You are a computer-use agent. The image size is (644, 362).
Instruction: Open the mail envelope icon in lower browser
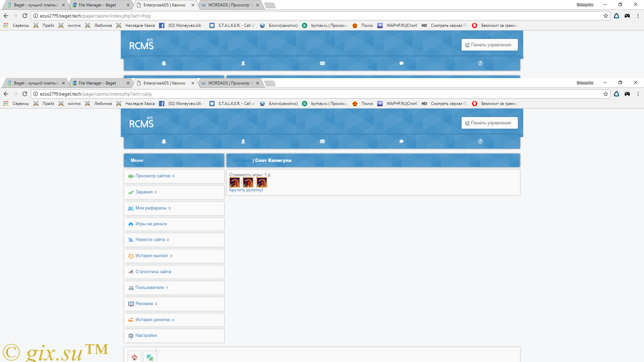pyautogui.click(x=322, y=141)
